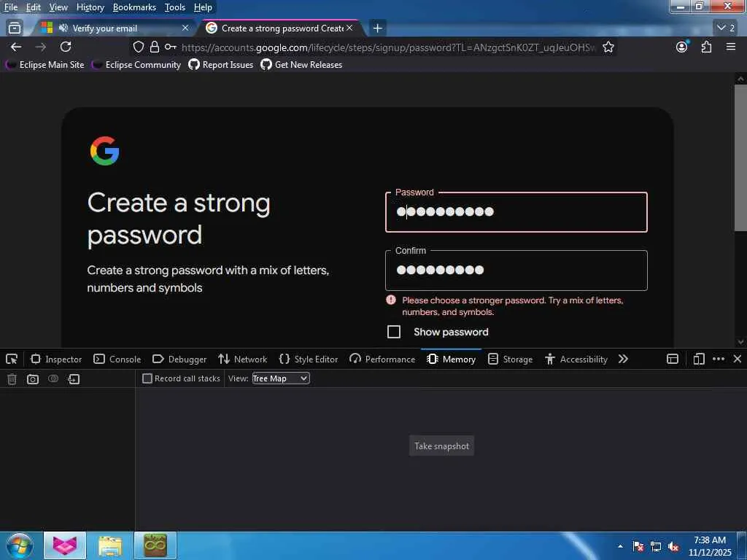Screen dimensions: 747x560
Task: Open the pink fox browser taskbar icon
Action: tap(65, 545)
